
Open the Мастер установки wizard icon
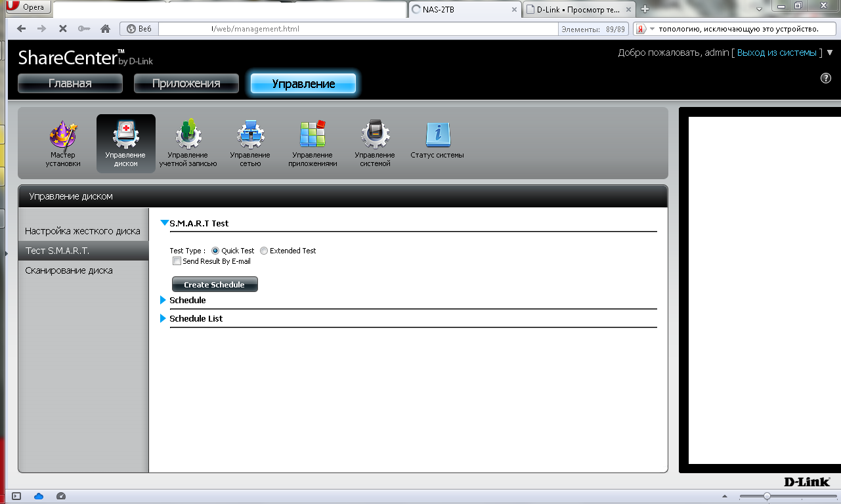point(63,144)
